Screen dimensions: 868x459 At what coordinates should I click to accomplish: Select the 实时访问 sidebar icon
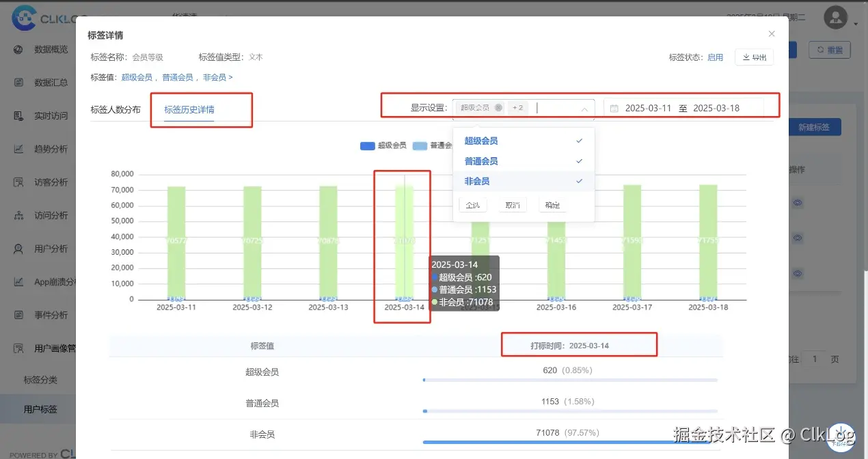click(19, 116)
